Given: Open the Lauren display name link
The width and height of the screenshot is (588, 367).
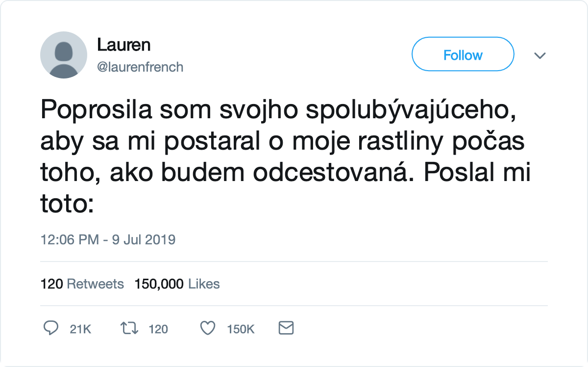Looking at the screenshot, I should (x=123, y=45).
